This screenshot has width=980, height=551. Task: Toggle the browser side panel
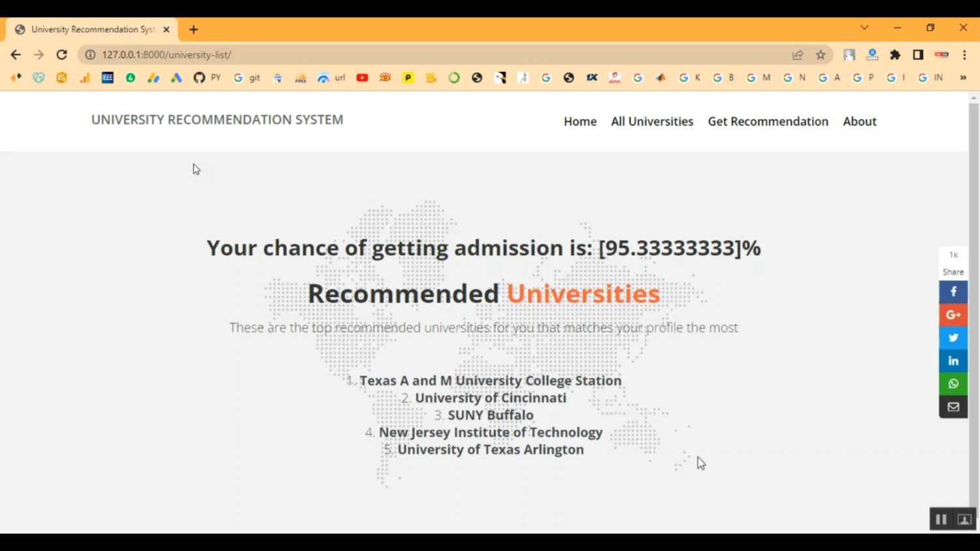pos(918,55)
